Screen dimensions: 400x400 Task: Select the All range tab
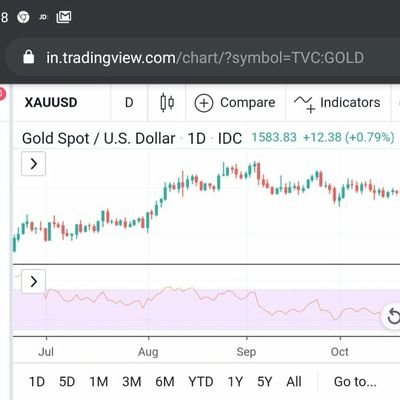(294, 382)
